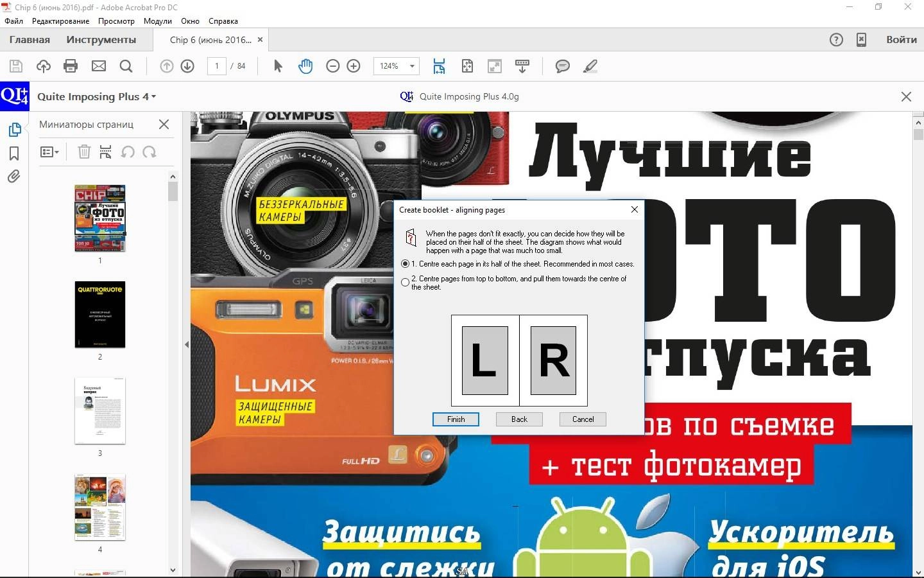Select page 3 thumbnail

[x=100, y=411]
